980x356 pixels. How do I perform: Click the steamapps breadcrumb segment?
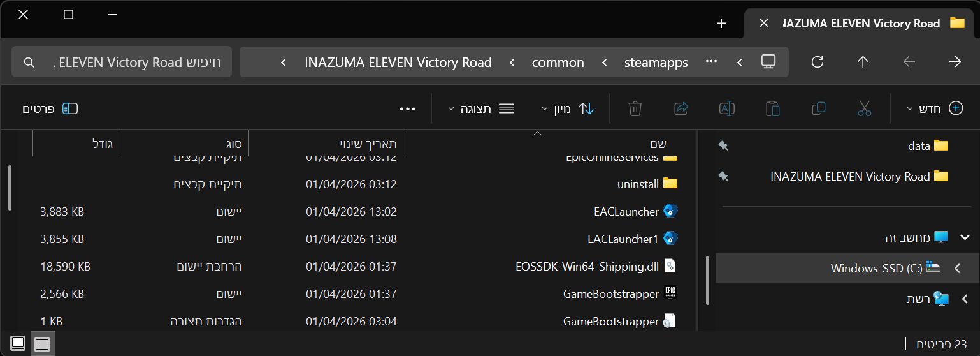pos(656,63)
